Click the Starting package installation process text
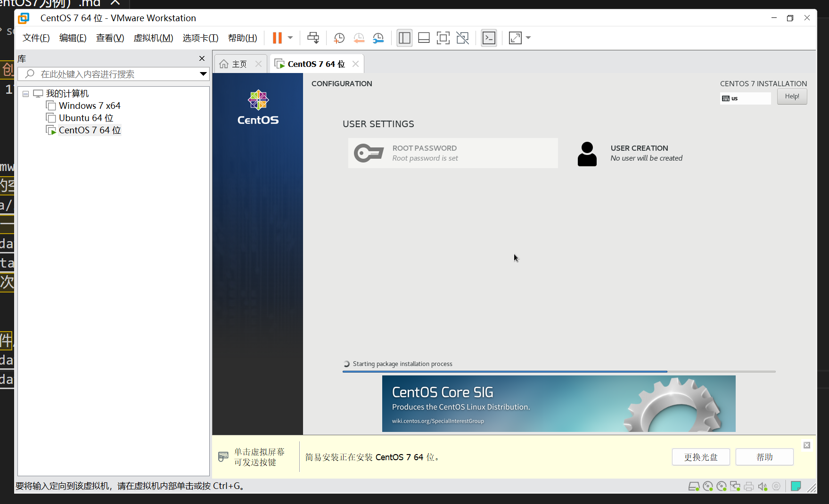Viewport: 829px width, 504px height. [402, 364]
